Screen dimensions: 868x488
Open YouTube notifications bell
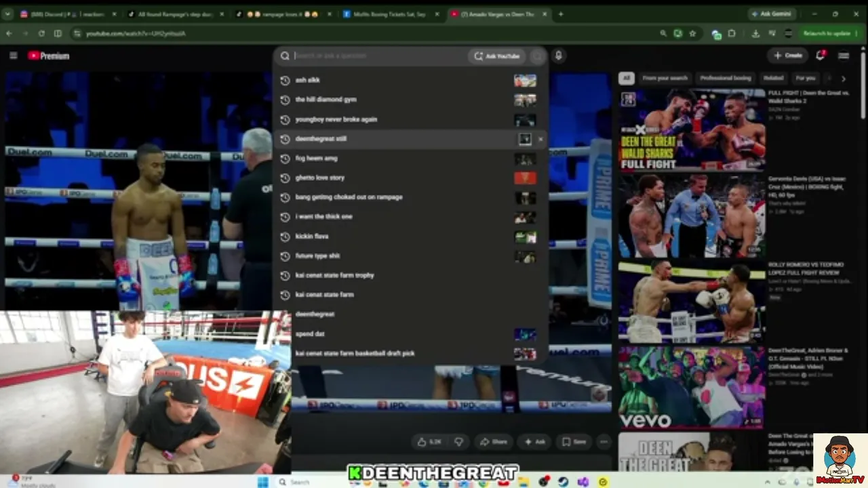[820, 56]
